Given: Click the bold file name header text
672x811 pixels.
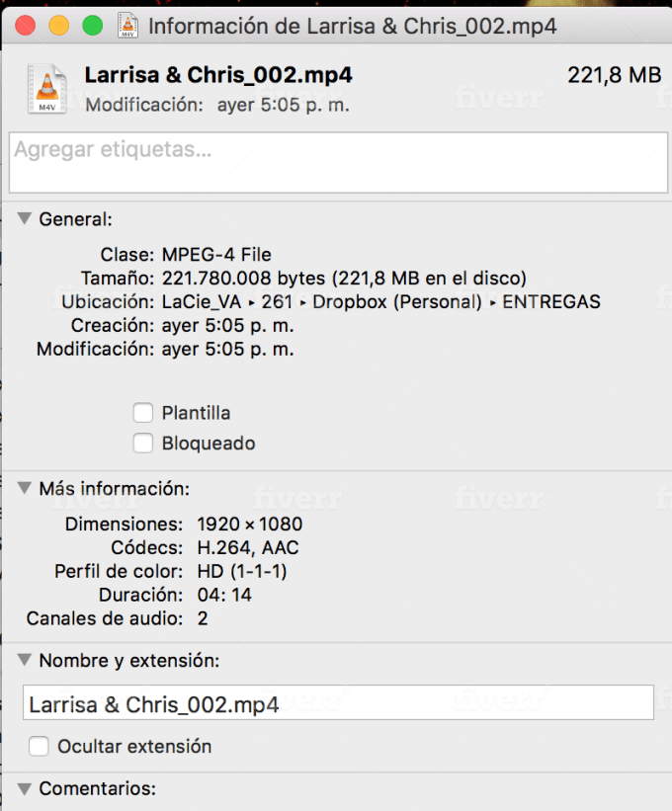Looking at the screenshot, I should 218,75.
